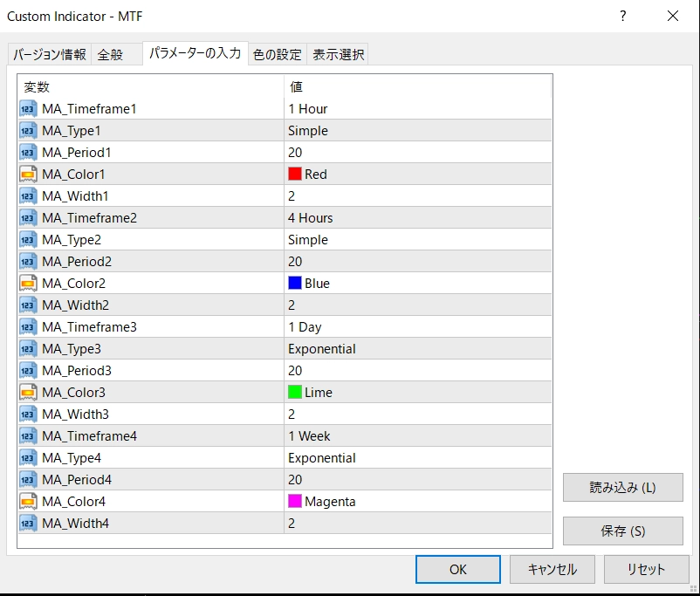Click the icon next to MA_Type3
The image size is (700, 596).
(x=28, y=349)
